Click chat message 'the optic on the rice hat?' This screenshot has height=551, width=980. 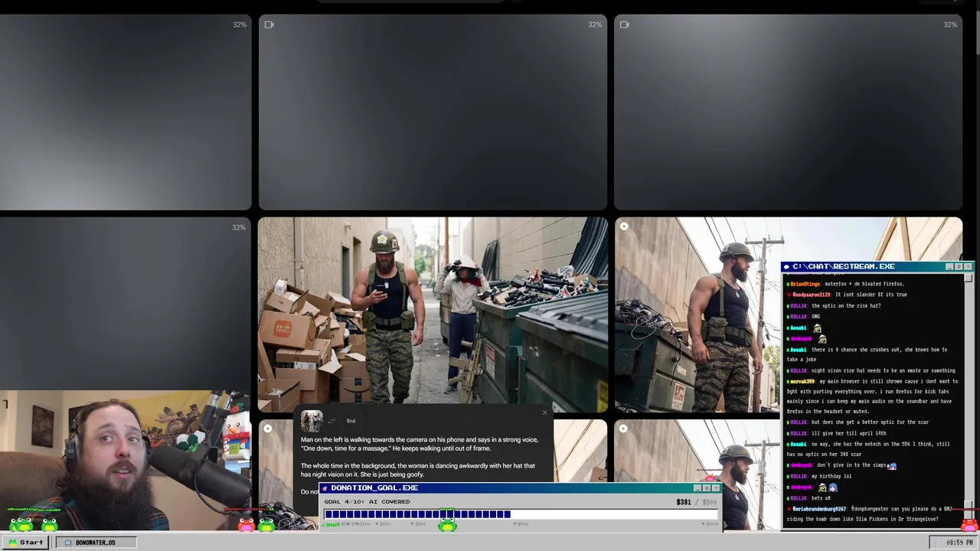pos(846,305)
